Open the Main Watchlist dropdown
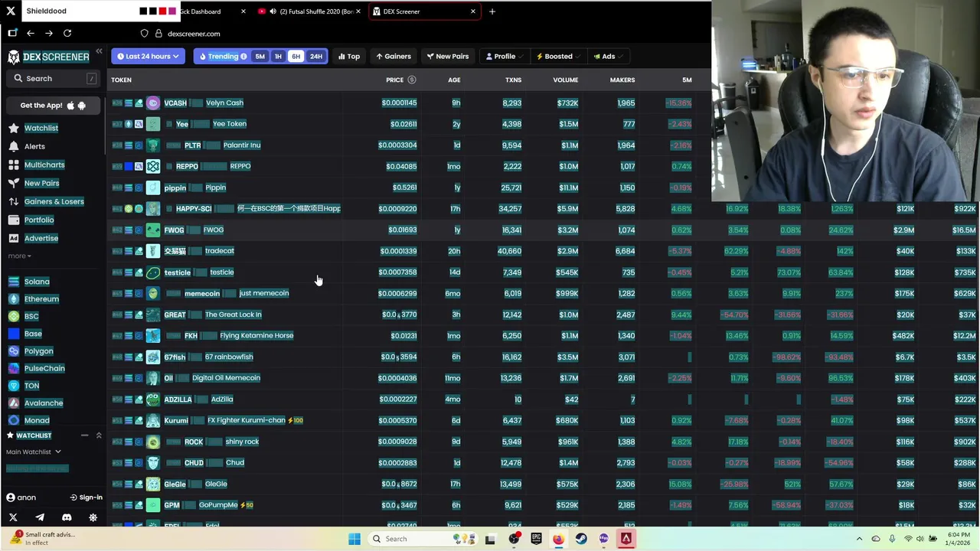This screenshot has width=980, height=551. [34, 452]
